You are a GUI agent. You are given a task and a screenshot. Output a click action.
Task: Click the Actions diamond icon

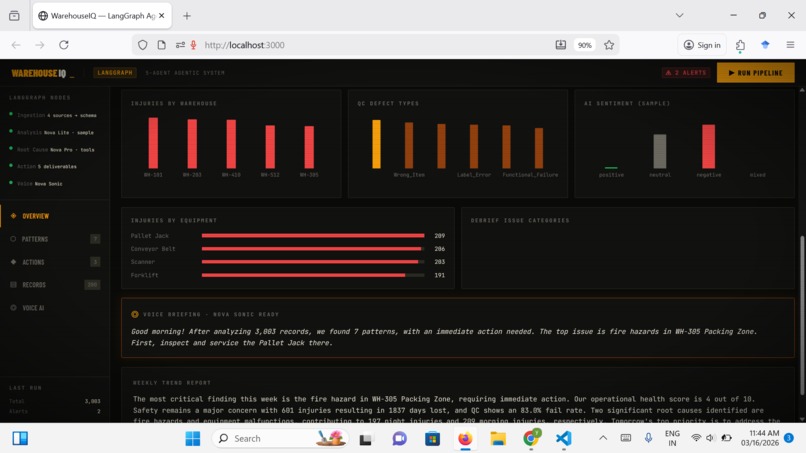[13, 262]
